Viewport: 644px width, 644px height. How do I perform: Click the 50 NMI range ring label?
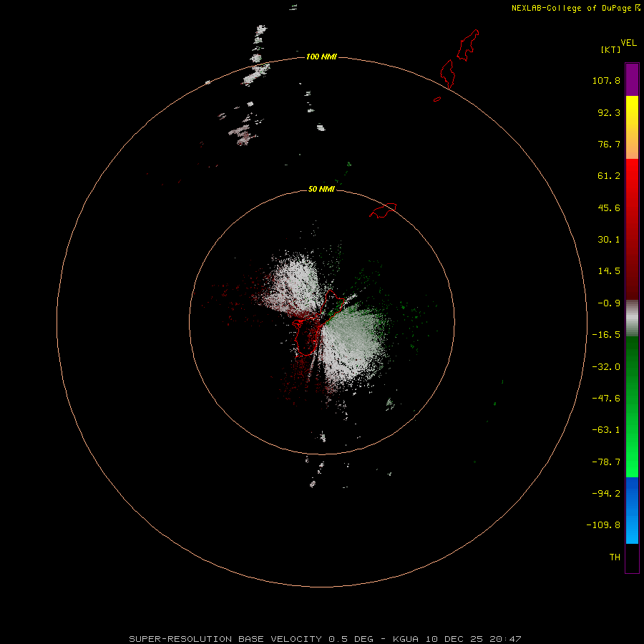coord(321,189)
